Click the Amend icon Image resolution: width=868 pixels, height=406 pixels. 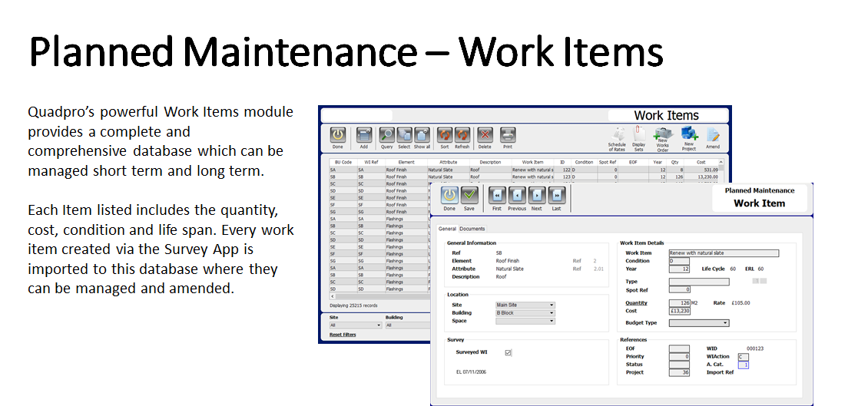(713, 134)
